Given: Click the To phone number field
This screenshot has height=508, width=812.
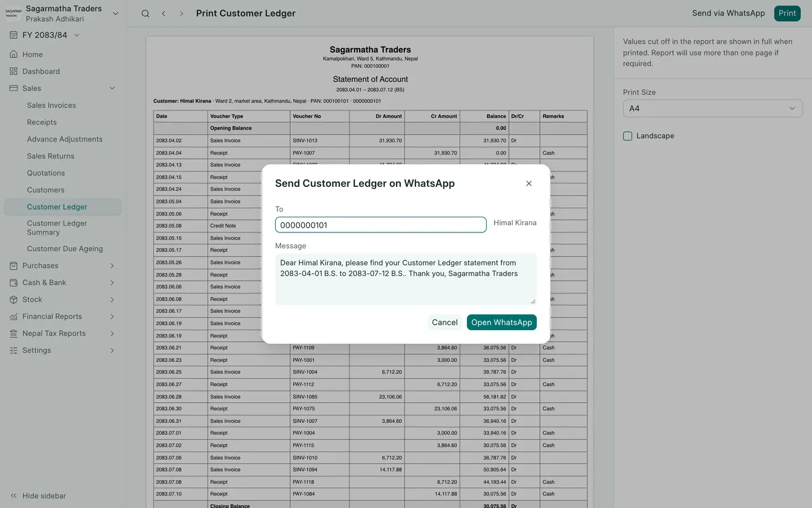Looking at the screenshot, I should pos(381,225).
